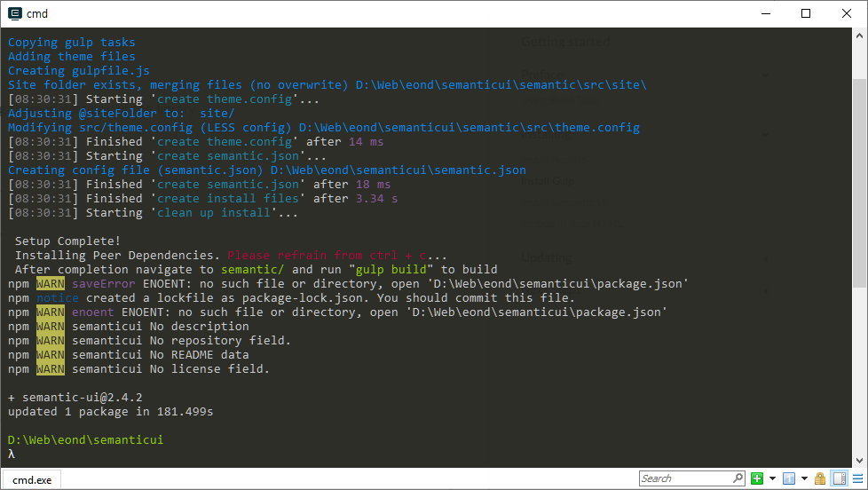
Task: Toggle the alternative scrollback buffer icon
Action: pos(840,478)
